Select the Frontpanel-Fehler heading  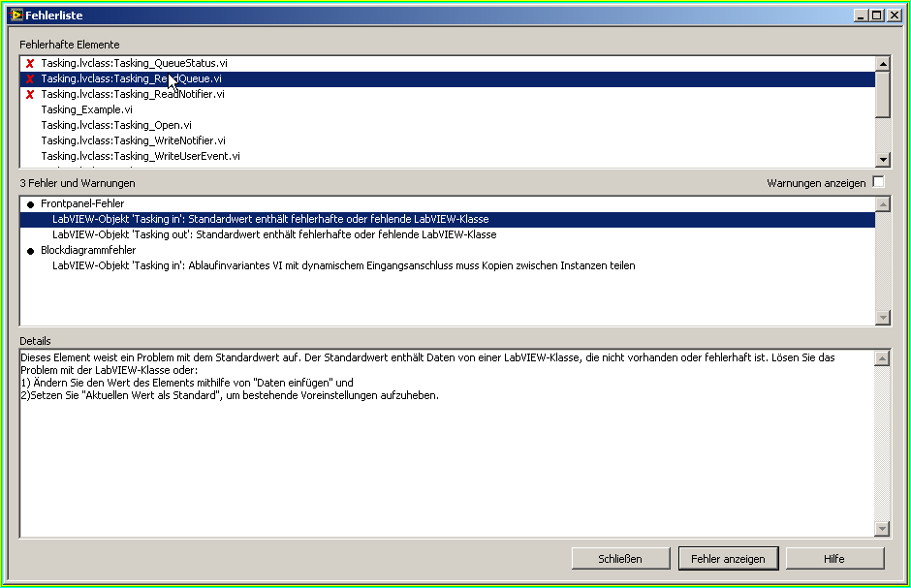tap(448, 203)
